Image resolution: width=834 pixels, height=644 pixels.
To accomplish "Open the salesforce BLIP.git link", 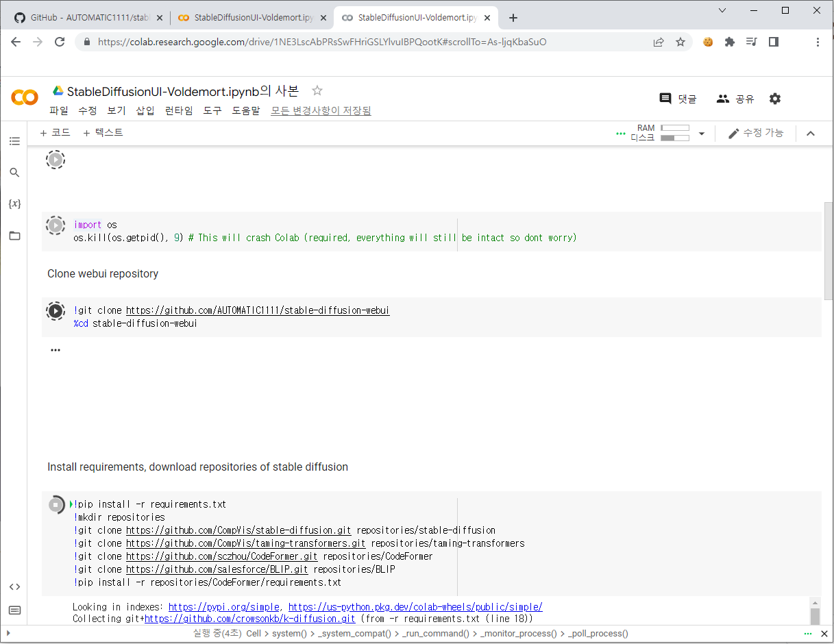I will click(217, 569).
